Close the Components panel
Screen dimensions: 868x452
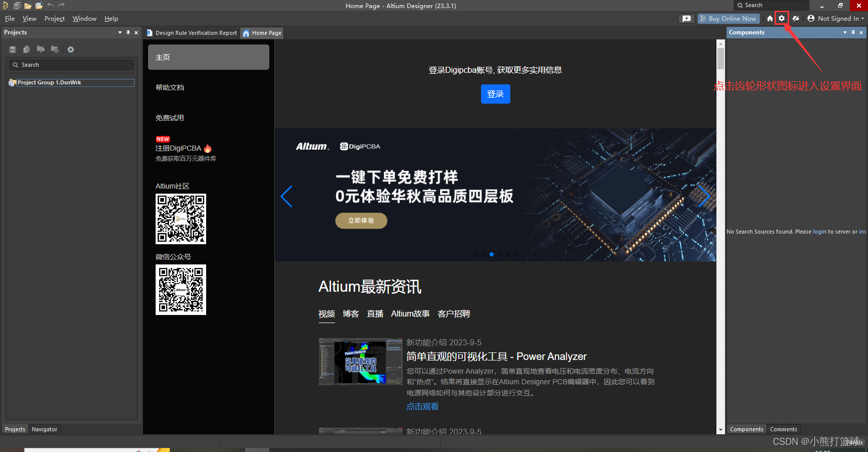tap(861, 32)
